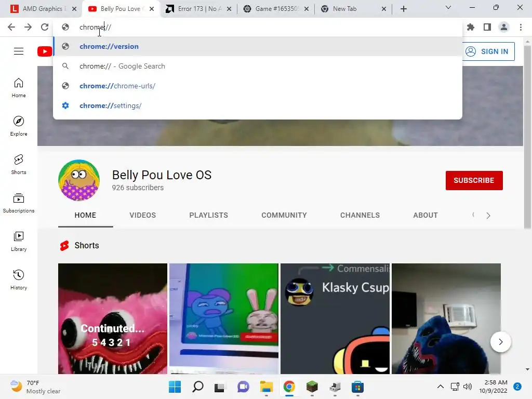Open the blue Huggy plush Shorts thumbnail
Screen dimensions: 532x399
[446, 318]
